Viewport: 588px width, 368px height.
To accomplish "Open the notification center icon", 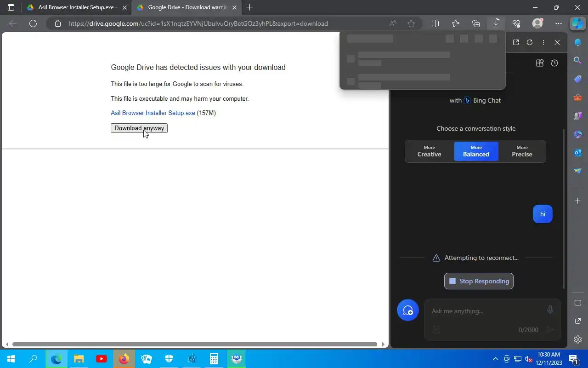I will point(573,359).
